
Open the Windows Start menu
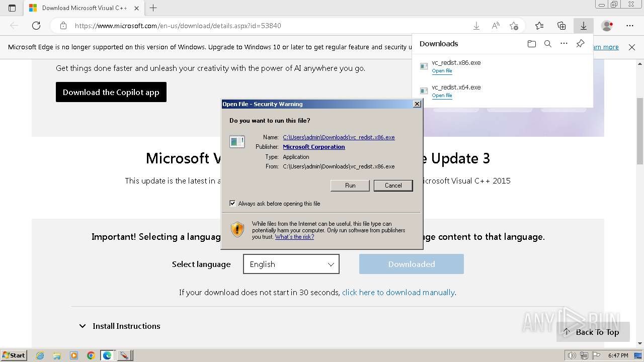click(x=14, y=355)
